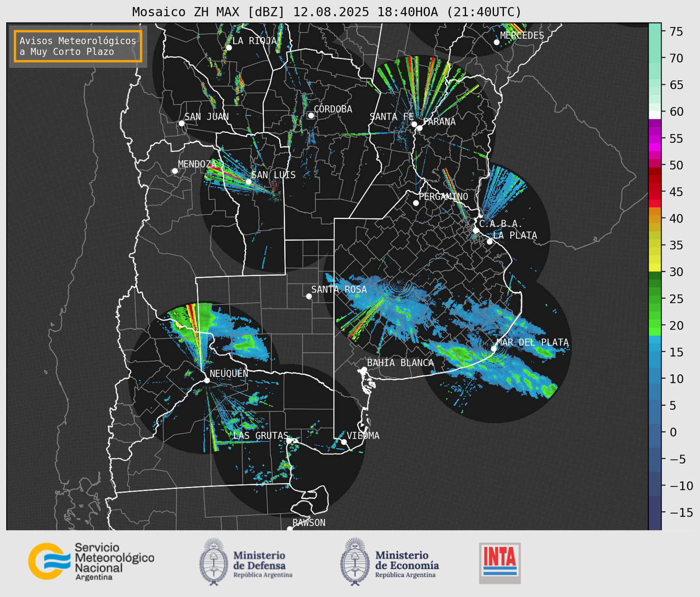The width and height of the screenshot is (700, 597).
Task: Click the PERGAMINO label text
Action: tap(443, 196)
